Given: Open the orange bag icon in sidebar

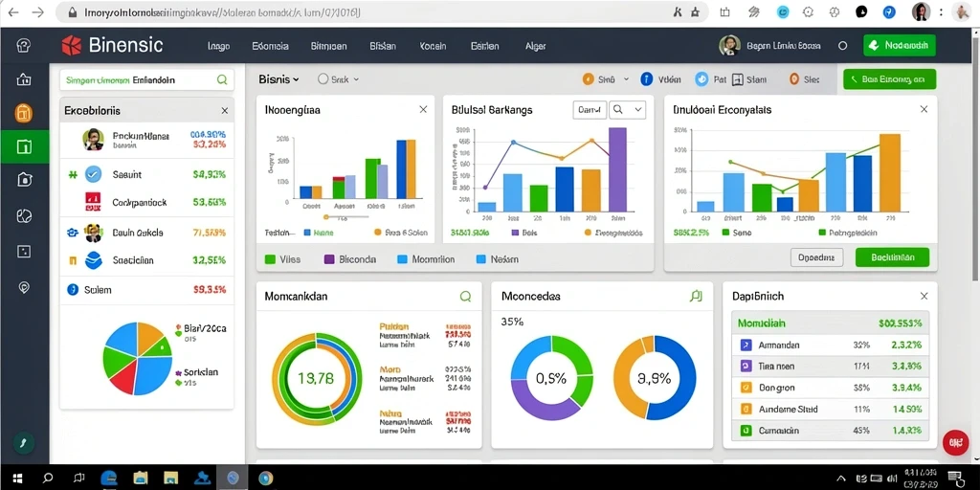Looking at the screenshot, I should point(24,113).
